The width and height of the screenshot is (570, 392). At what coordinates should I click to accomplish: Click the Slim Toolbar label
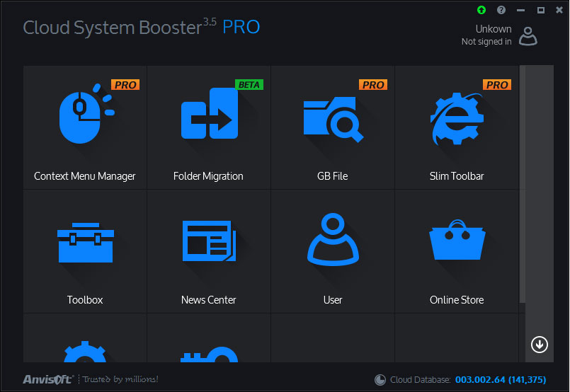tap(457, 176)
